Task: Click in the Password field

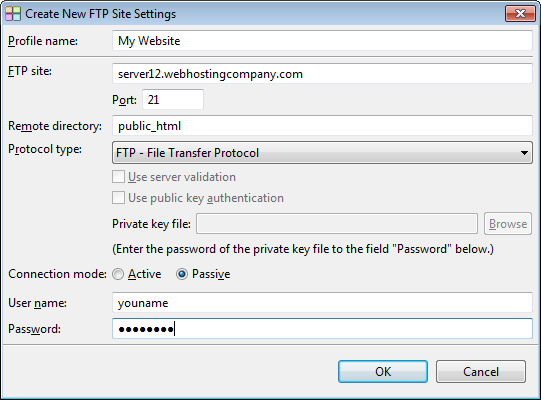Action: tap(322, 329)
